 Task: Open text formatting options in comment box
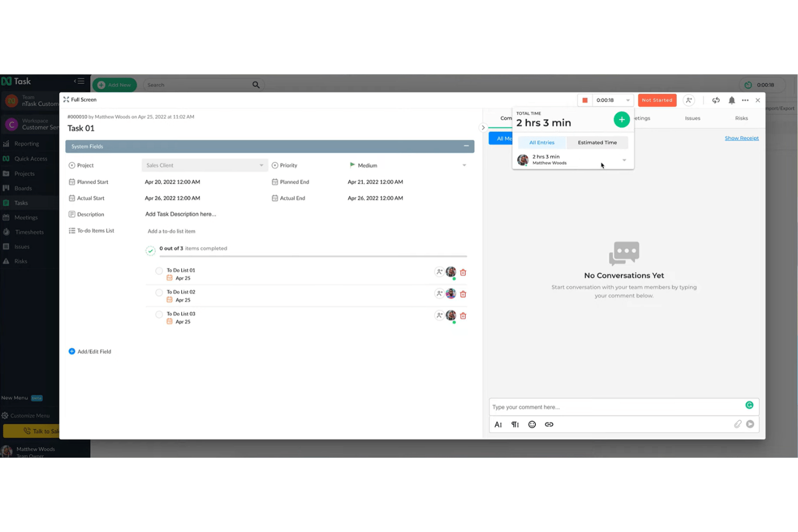pyautogui.click(x=498, y=425)
